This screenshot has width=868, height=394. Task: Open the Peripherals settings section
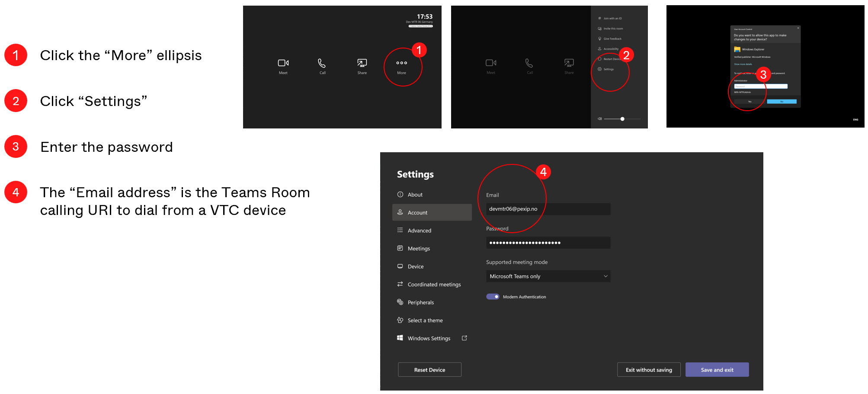click(x=420, y=302)
